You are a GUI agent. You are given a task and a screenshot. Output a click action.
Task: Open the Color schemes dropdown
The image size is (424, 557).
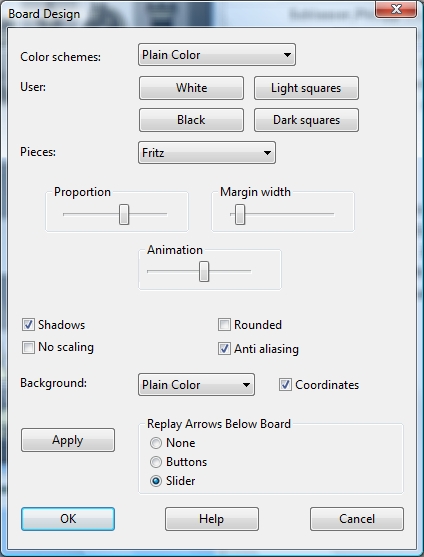217,55
